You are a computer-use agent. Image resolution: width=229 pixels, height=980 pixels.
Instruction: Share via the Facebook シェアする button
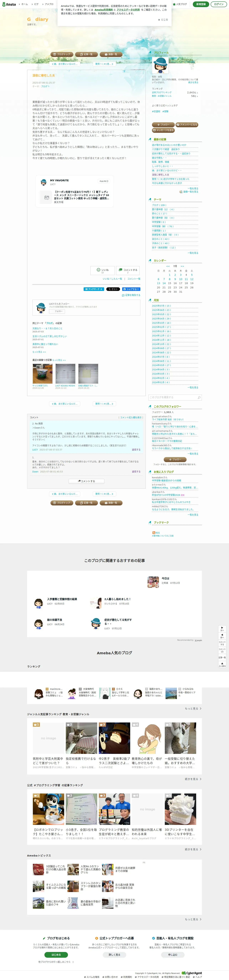[131, 289]
